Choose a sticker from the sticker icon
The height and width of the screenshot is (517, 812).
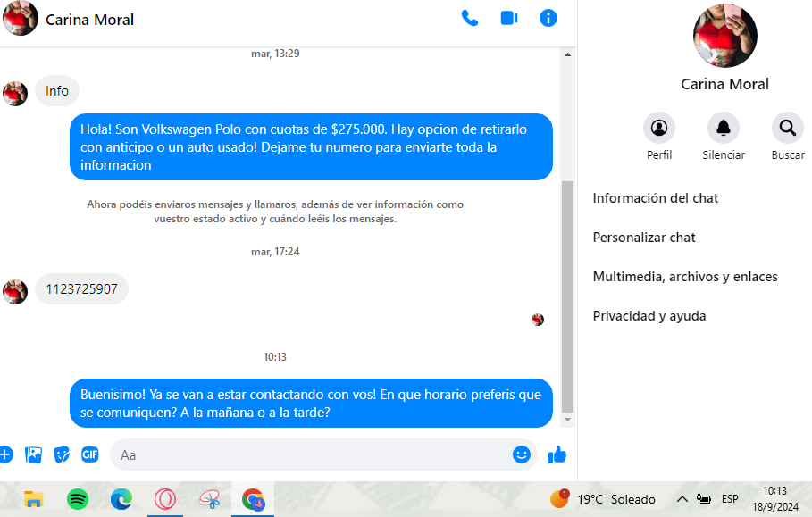(x=62, y=454)
